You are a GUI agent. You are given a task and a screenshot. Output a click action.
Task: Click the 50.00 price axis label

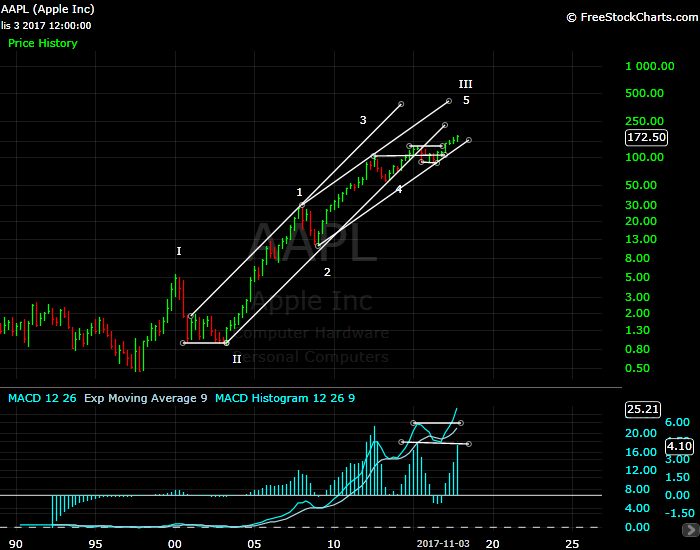(641, 185)
